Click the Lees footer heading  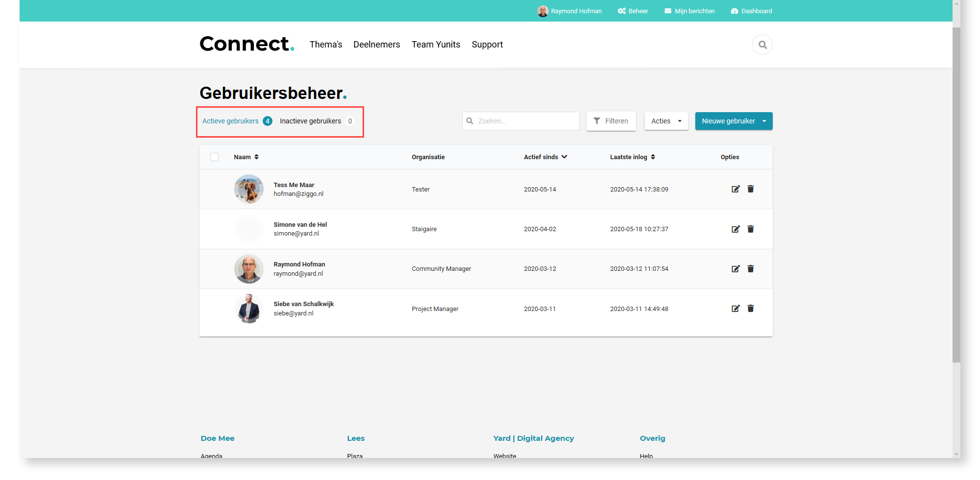coord(356,438)
